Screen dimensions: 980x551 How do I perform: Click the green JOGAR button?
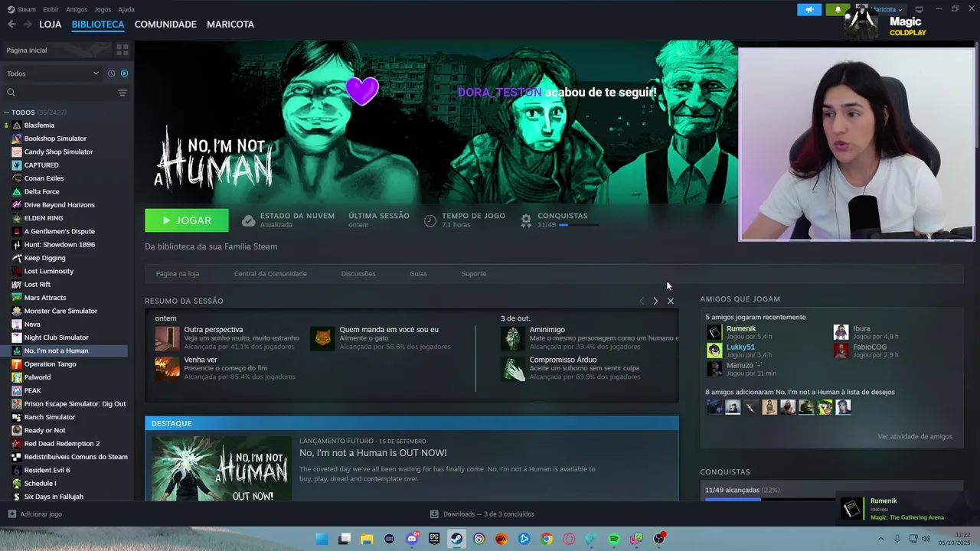pos(187,220)
